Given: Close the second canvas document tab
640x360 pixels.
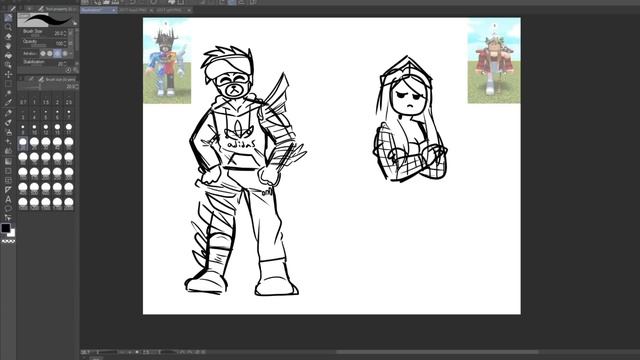Looking at the screenshot, I should click(151, 10).
